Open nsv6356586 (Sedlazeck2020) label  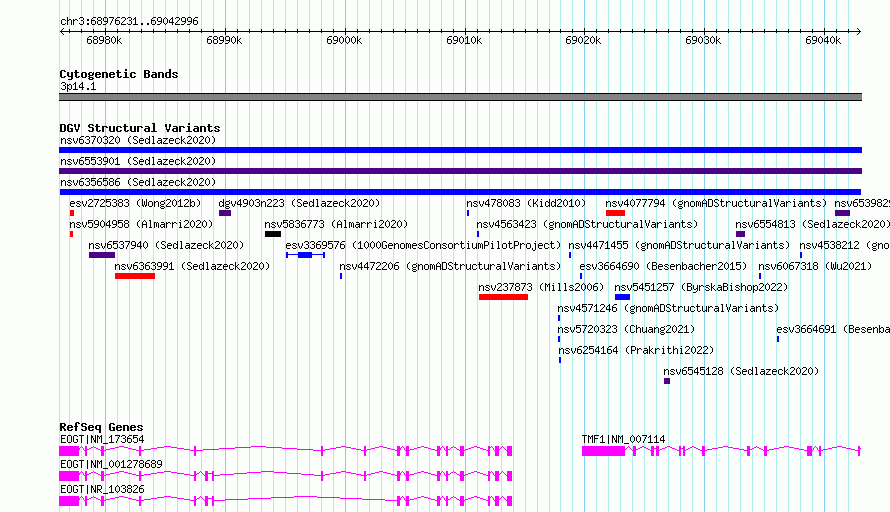tap(138, 182)
